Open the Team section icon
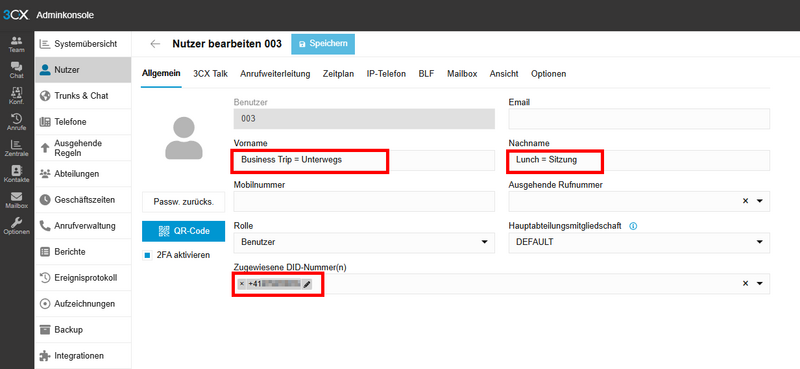This screenshot has width=800, height=369. click(16, 44)
